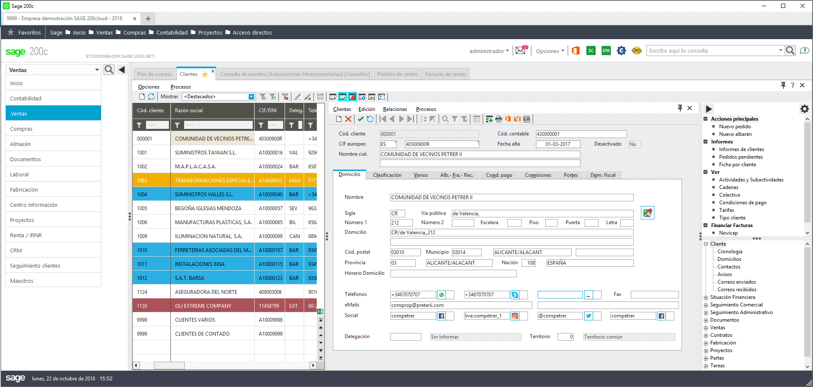Click magnifier search icon in client form toolbar

pyautogui.click(x=445, y=119)
